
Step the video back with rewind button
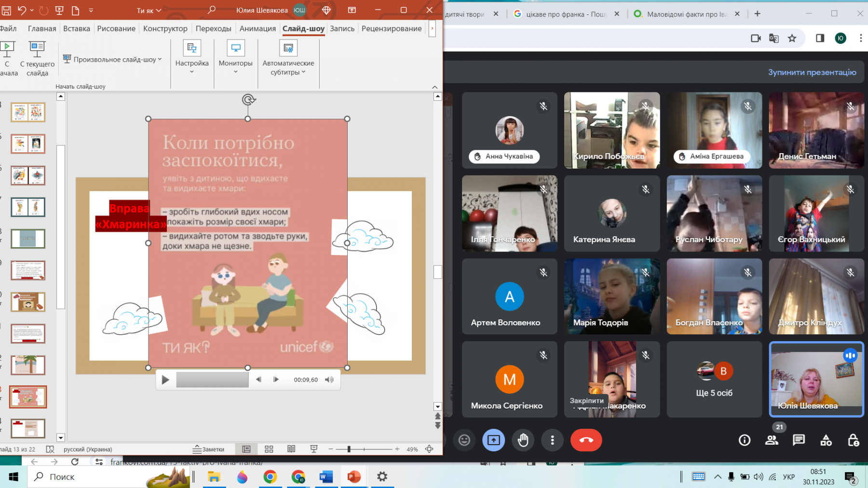pyautogui.click(x=258, y=380)
